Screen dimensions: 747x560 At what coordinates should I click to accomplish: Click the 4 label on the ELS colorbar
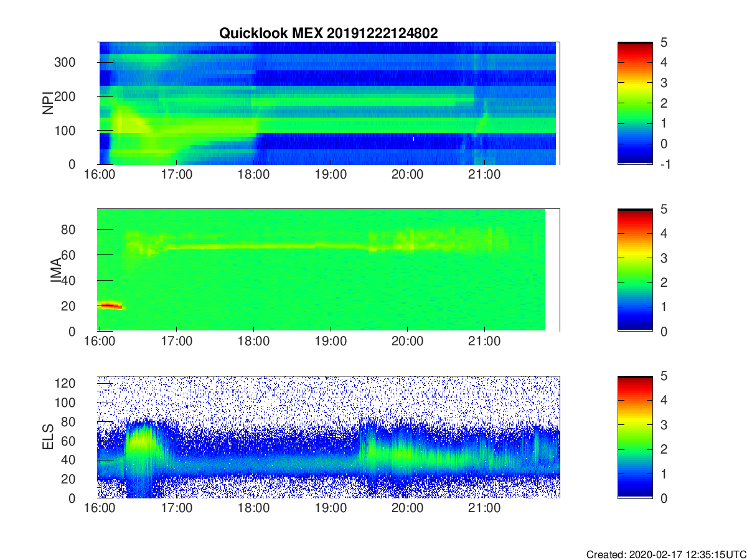[663, 401]
